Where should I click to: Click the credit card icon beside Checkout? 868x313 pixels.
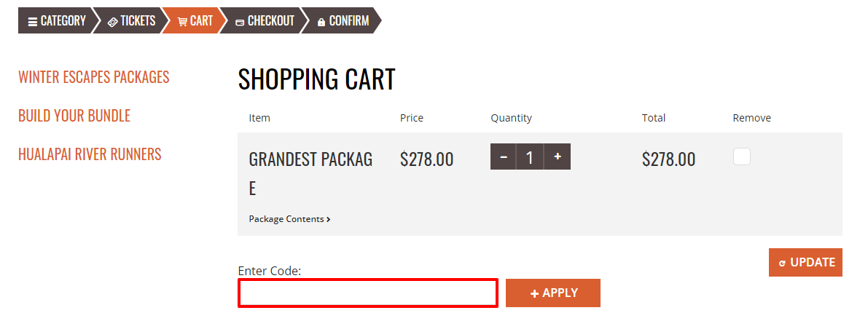[x=240, y=23]
